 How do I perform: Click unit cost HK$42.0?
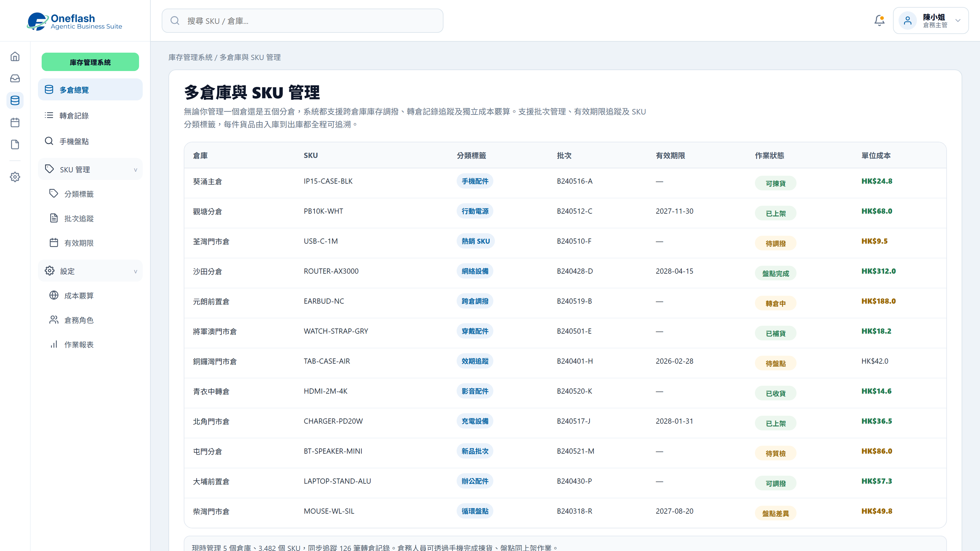pos(875,361)
